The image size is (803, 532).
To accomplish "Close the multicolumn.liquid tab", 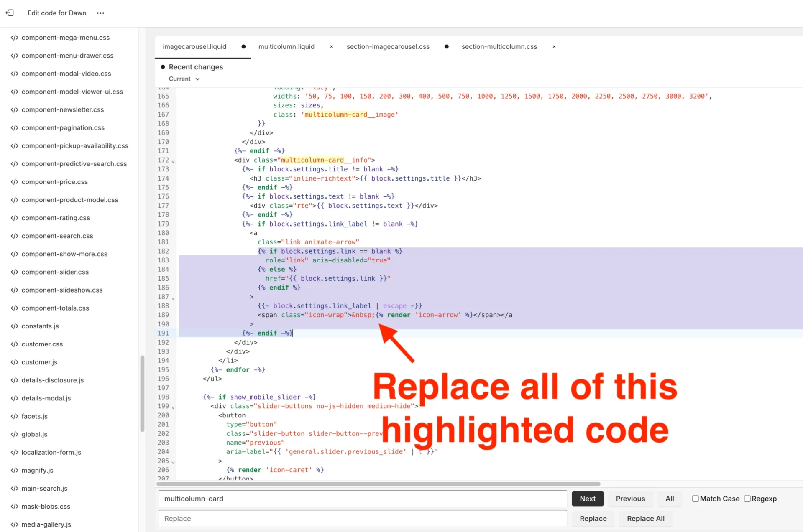I will (332, 47).
